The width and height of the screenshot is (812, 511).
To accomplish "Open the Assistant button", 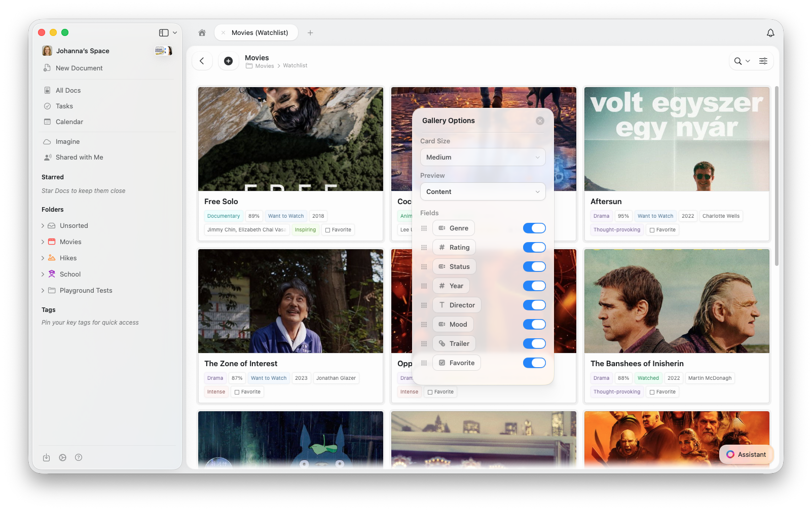I will point(746,454).
